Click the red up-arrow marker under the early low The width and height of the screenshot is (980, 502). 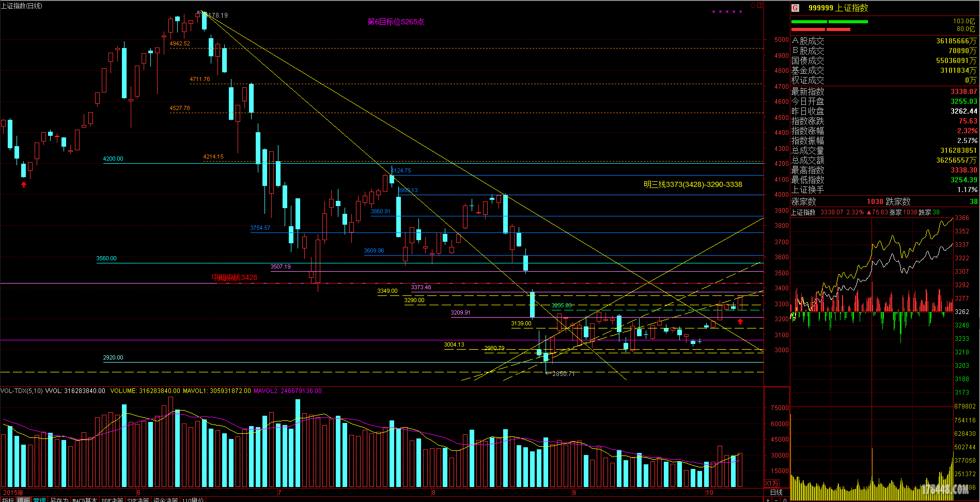pyautogui.click(x=24, y=184)
